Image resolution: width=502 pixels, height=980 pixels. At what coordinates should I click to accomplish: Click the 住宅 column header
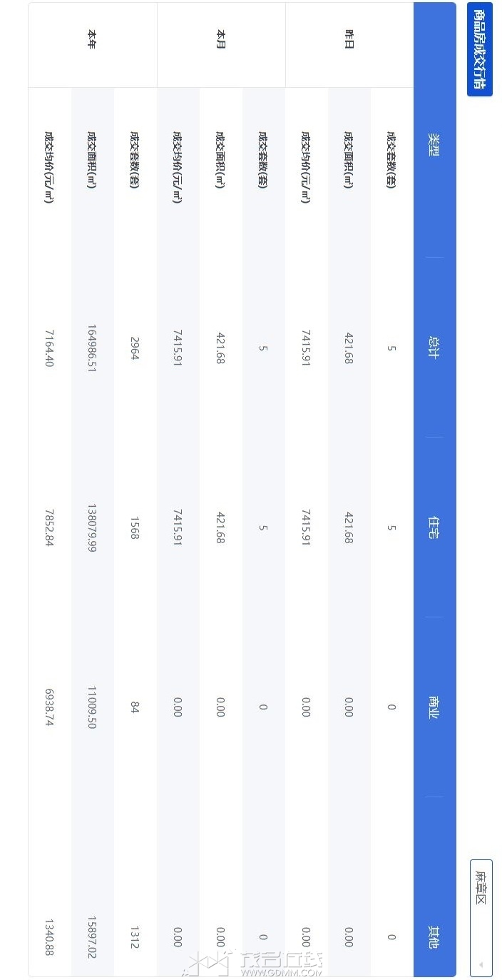click(x=434, y=527)
